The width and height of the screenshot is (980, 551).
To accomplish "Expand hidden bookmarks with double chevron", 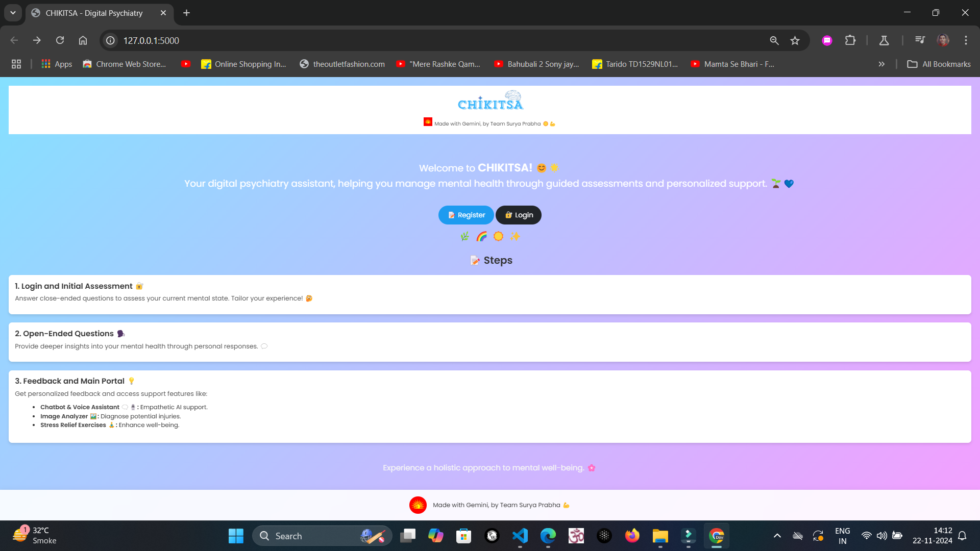I will pyautogui.click(x=881, y=64).
